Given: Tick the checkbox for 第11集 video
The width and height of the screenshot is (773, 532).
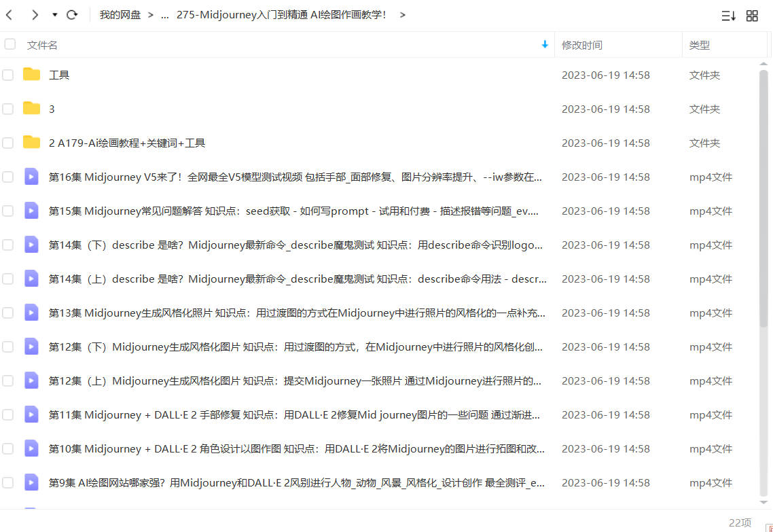Looking at the screenshot, I should 8,415.
